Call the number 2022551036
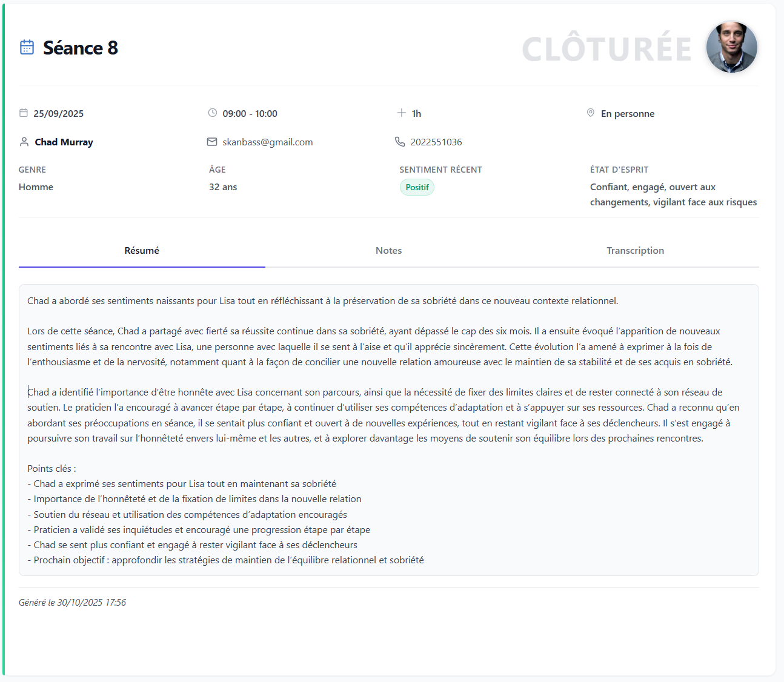The image size is (784, 682). pos(436,142)
